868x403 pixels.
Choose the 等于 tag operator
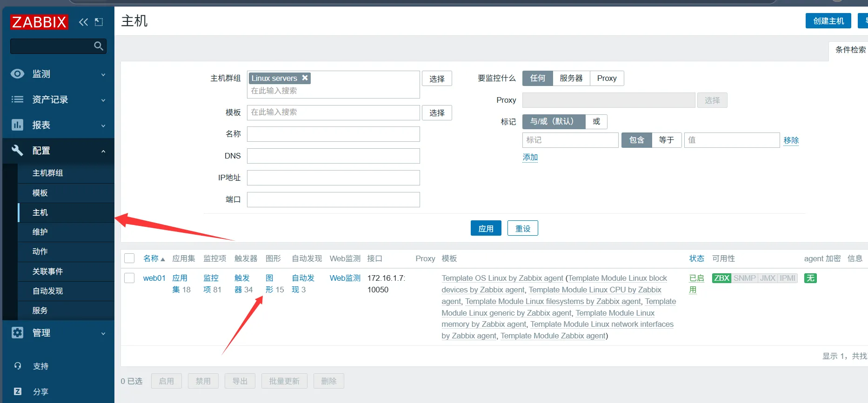tap(666, 140)
